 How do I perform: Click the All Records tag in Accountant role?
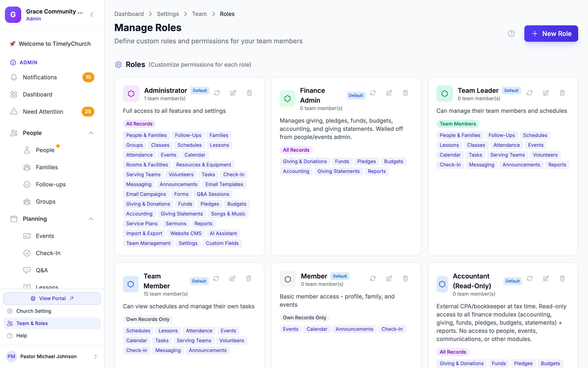pos(453,352)
